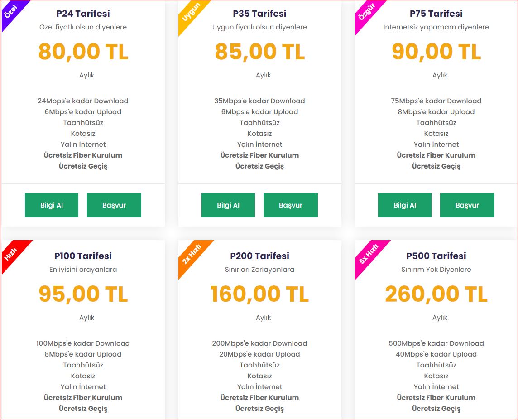Open the P500 Tarifesi heading
Viewport: 518px width, 420px height.
point(436,256)
